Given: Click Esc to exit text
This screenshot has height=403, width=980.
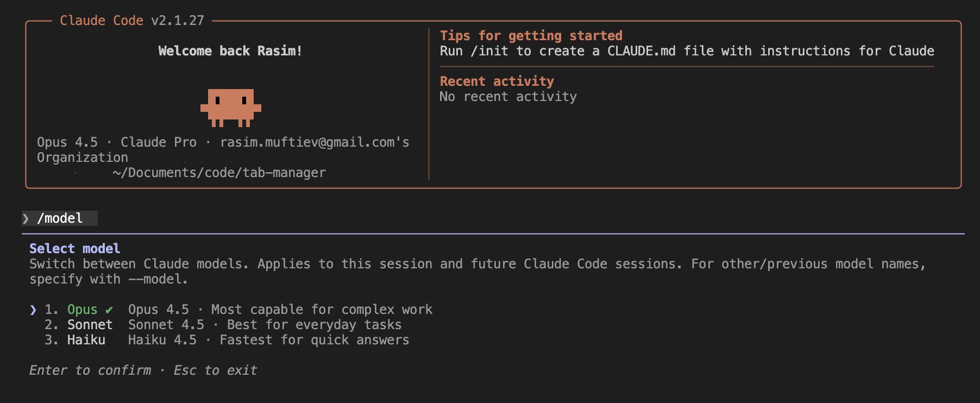Looking at the screenshot, I should 215,370.
